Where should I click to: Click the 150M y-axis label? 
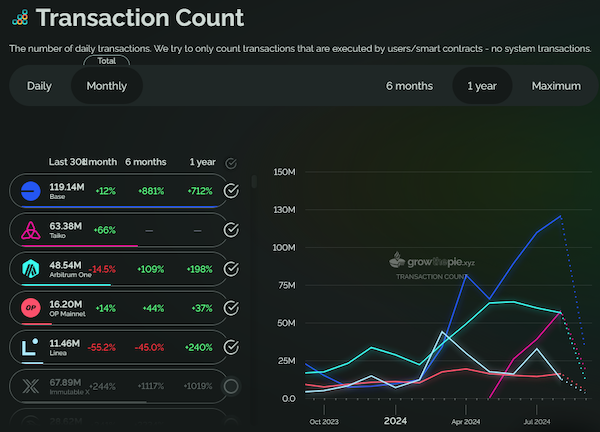coord(284,172)
